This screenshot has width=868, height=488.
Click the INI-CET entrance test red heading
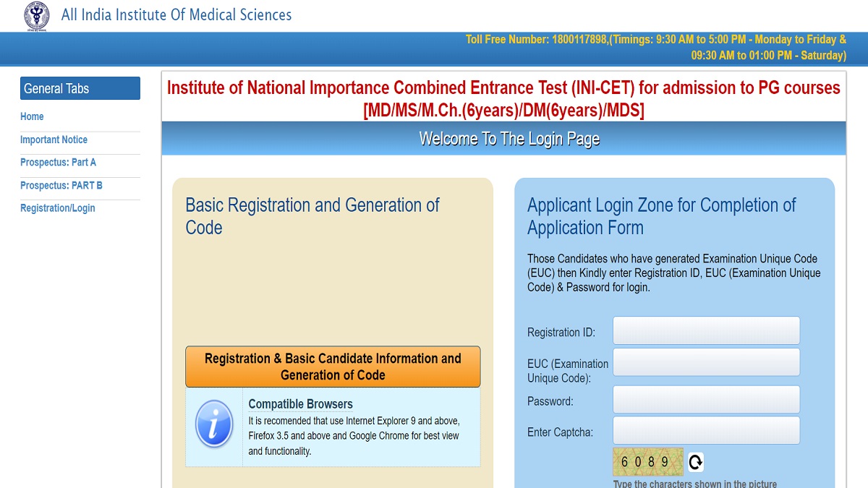coord(503,99)
